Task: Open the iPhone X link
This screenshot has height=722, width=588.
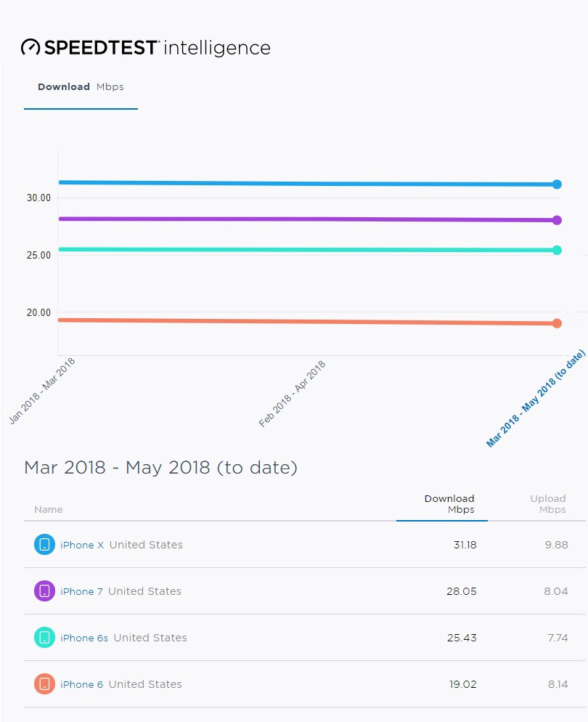Action: tap(82, 545)
